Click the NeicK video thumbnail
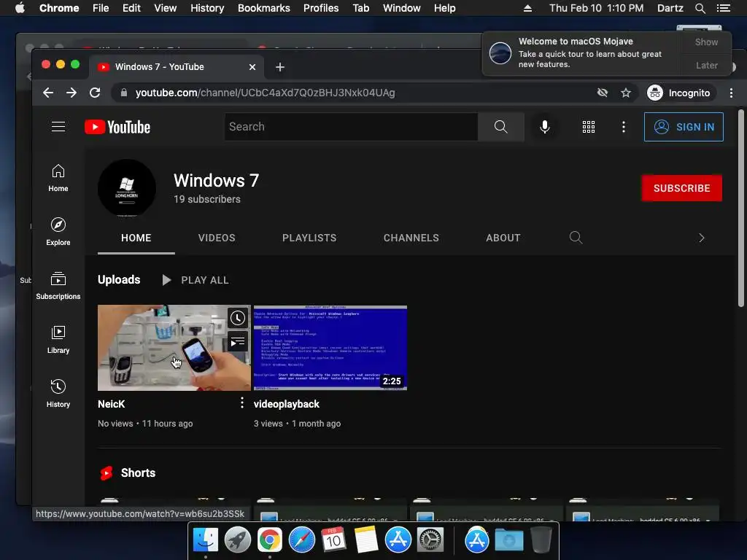Screen dimensions: 747x560 click(174, 348)
